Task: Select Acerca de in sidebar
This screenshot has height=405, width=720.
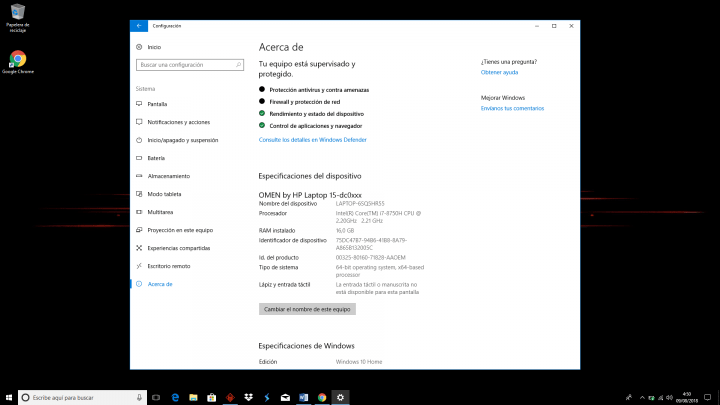Action: point(154,284)
